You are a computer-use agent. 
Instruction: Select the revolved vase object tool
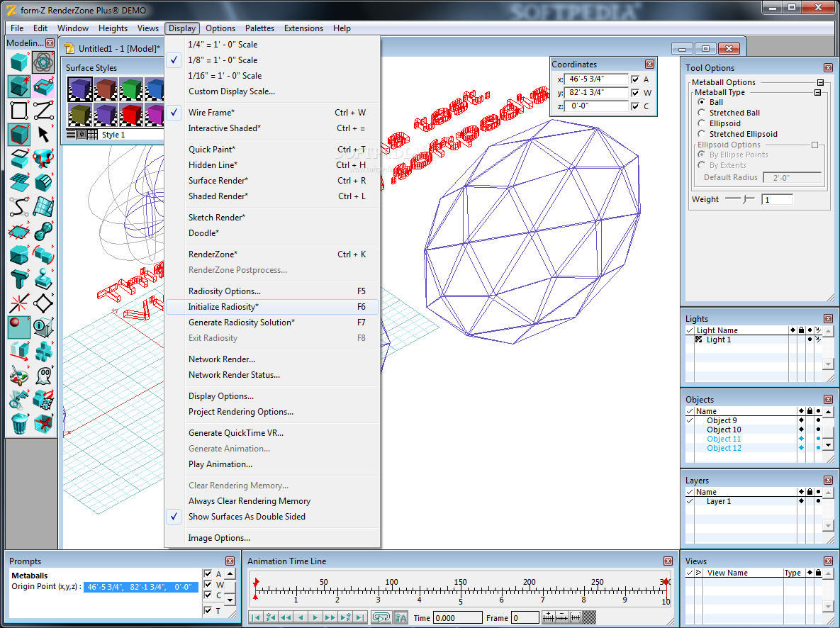43,159
